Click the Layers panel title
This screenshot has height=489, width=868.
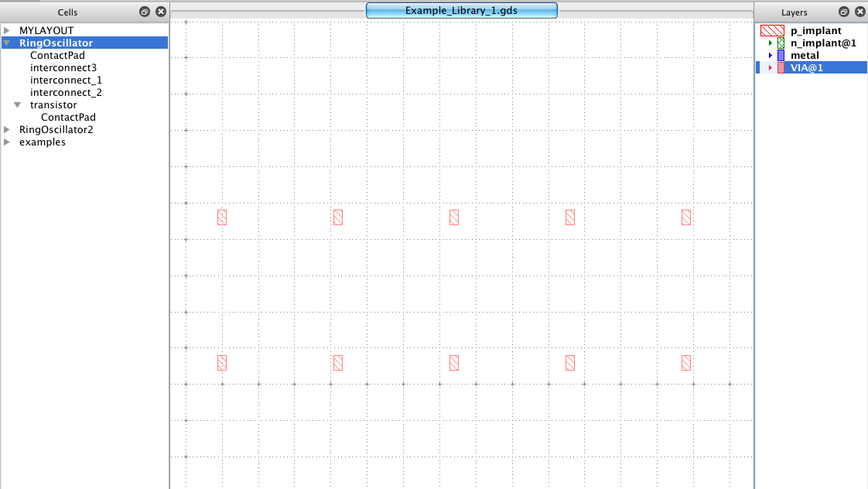tap(794, 12)
